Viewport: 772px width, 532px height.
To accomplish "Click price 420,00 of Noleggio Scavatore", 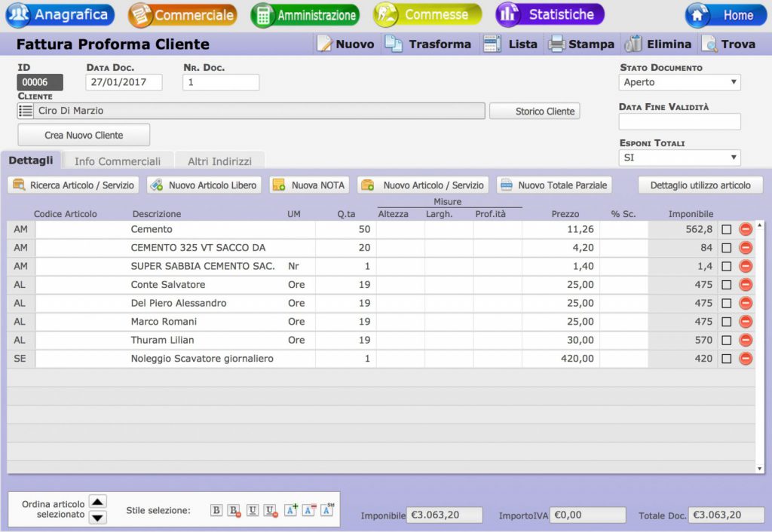I will click(x=561, y=359).
